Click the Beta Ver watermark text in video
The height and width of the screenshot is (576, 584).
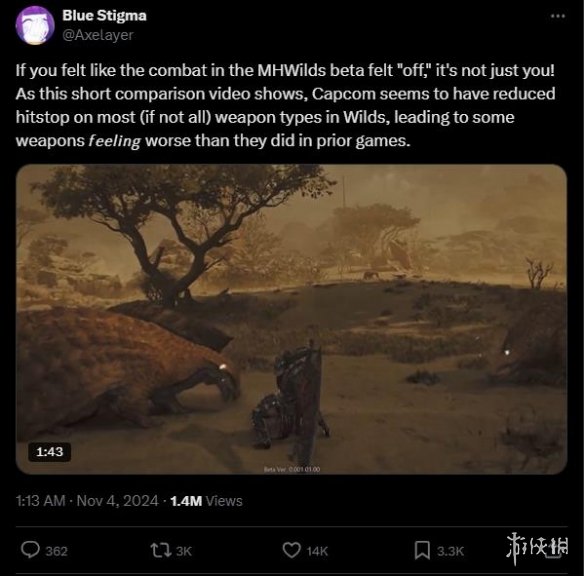[x=292, y=469]
